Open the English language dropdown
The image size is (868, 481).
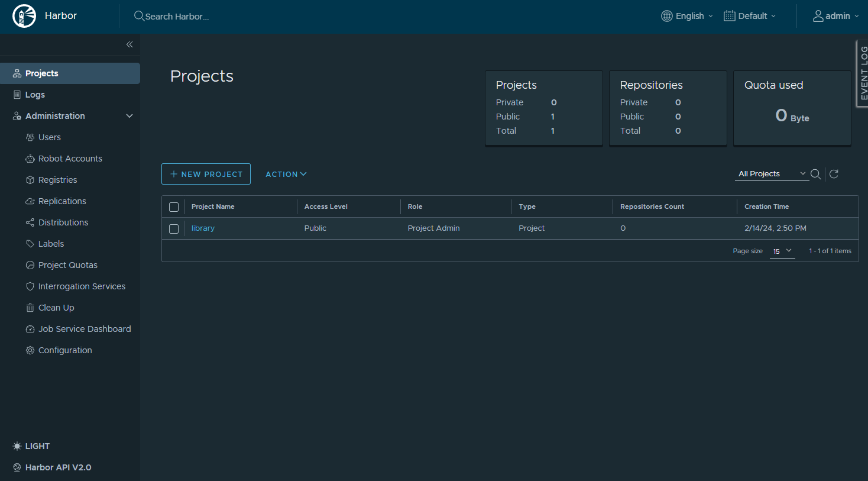tap(687, 16)
